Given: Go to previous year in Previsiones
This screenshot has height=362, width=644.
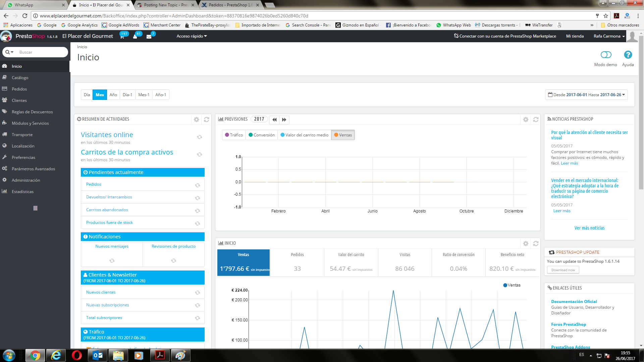Looking at the screenshot, I should click(x=274, y=120).
